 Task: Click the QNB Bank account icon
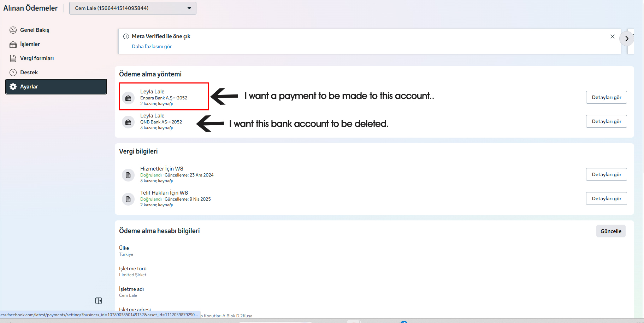[x=128, y=122]
